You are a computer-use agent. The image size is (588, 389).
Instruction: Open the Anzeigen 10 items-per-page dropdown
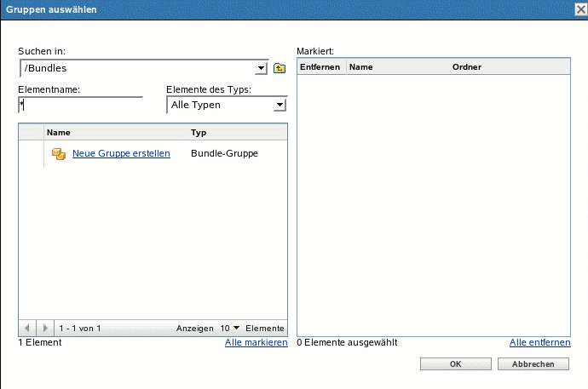pos(230,328)
